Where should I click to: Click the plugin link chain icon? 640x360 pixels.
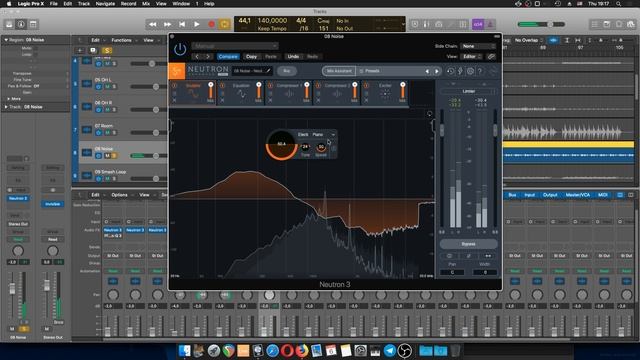coord(491,56)
